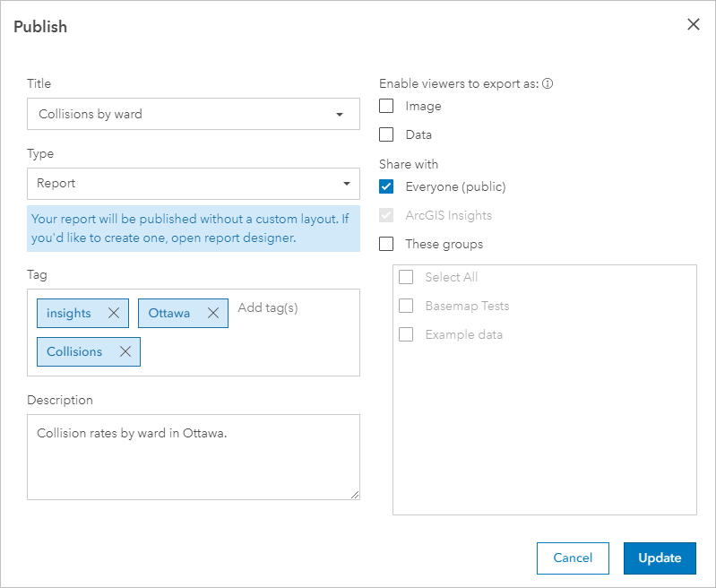Remove the insights tag
The image size is (716, 588).
pyautogui.click(x=114, y=314)
